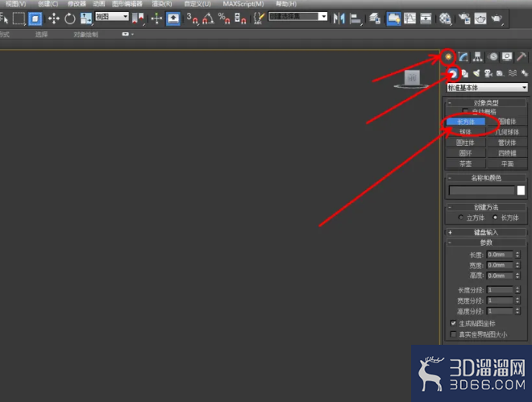Viewport: 532px width, 402px height.
Task: Select 立方体 creation method radio
Action: (460, 218)
